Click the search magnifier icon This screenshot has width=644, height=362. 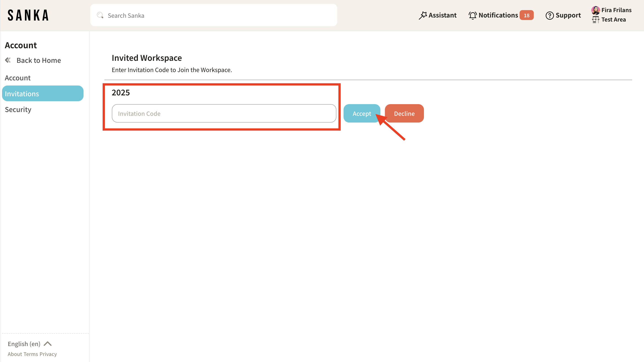[100, 15]
